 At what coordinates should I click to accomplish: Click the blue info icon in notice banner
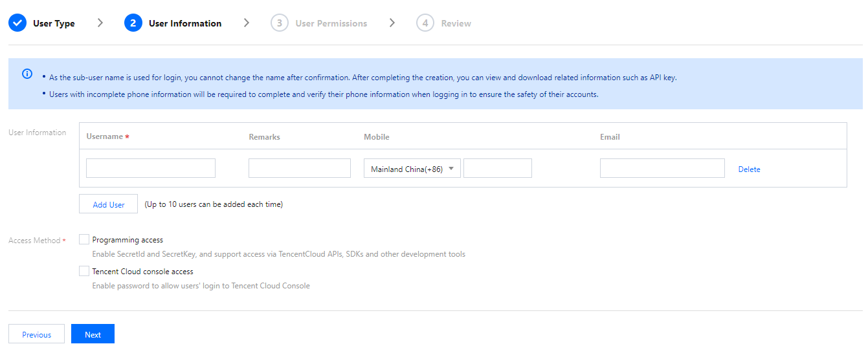[x=27, y=74]
